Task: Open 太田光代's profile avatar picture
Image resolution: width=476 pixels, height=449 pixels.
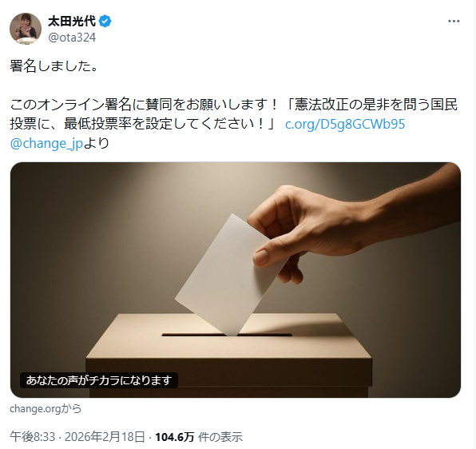Action: (26, 29)
